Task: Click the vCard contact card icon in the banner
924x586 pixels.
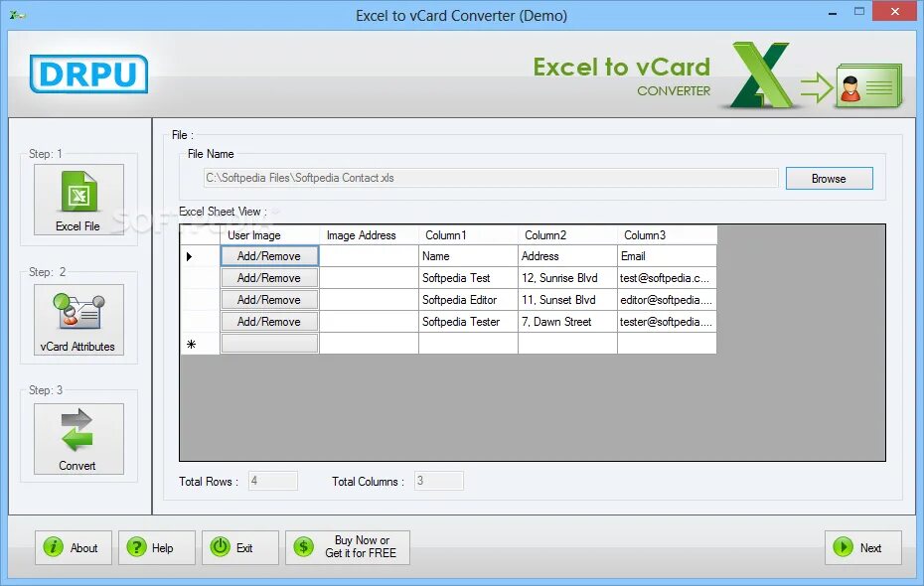Action: pyautogui.click(x=869, y=86)
